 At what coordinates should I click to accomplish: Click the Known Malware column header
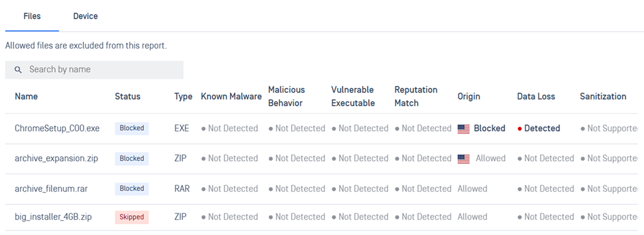(x=231, y=96)
